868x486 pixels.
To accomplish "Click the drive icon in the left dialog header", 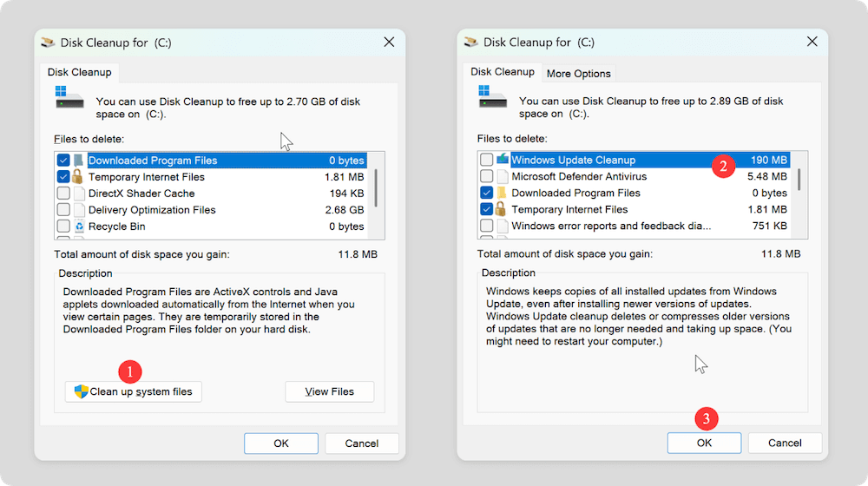I will click(69, 97).
